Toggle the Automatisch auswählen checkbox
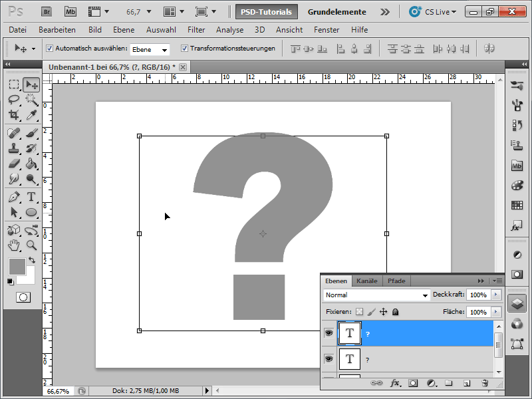Viewport: 532px width, 399px height. point(49,49)
